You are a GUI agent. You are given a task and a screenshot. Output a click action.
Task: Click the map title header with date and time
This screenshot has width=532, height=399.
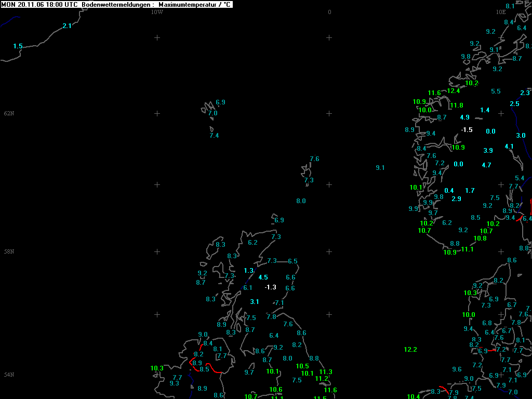116,5
